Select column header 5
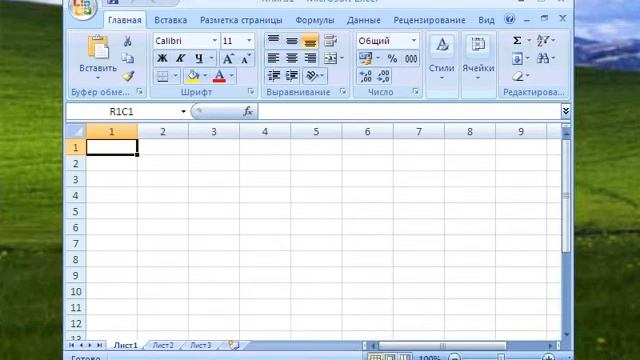640x360 pixels. [x=316, y=131]
